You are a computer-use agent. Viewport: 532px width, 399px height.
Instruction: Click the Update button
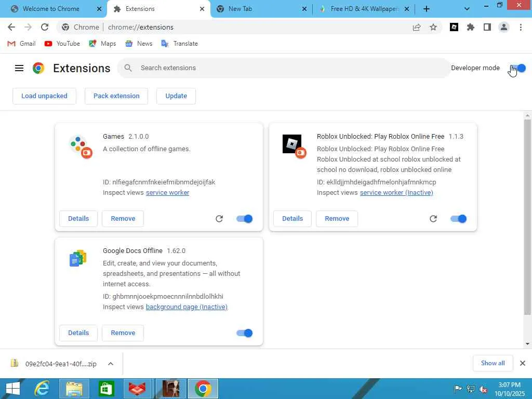coord(176,96)
